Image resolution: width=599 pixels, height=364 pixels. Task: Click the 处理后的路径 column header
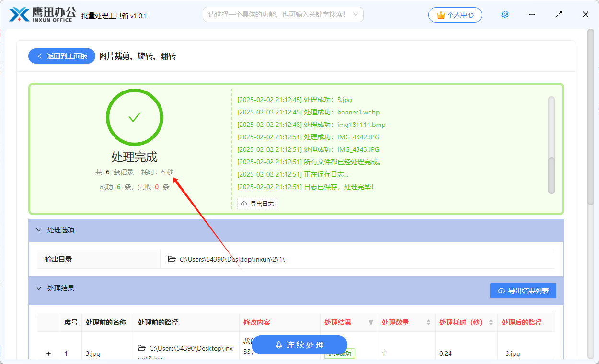click(522, 322)
